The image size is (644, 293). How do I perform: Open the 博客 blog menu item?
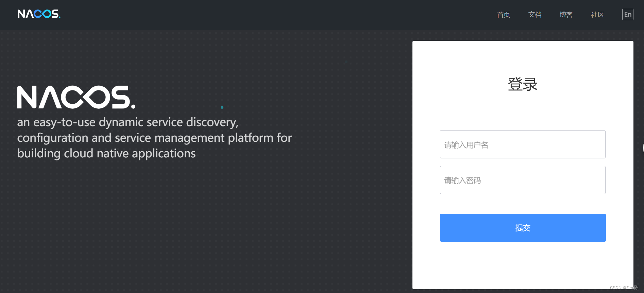tap(566, 15)
